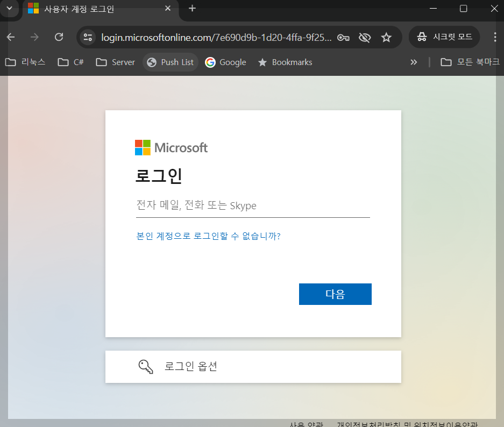Click the 시크릿 모드 incognito indicator

(444, 37)
